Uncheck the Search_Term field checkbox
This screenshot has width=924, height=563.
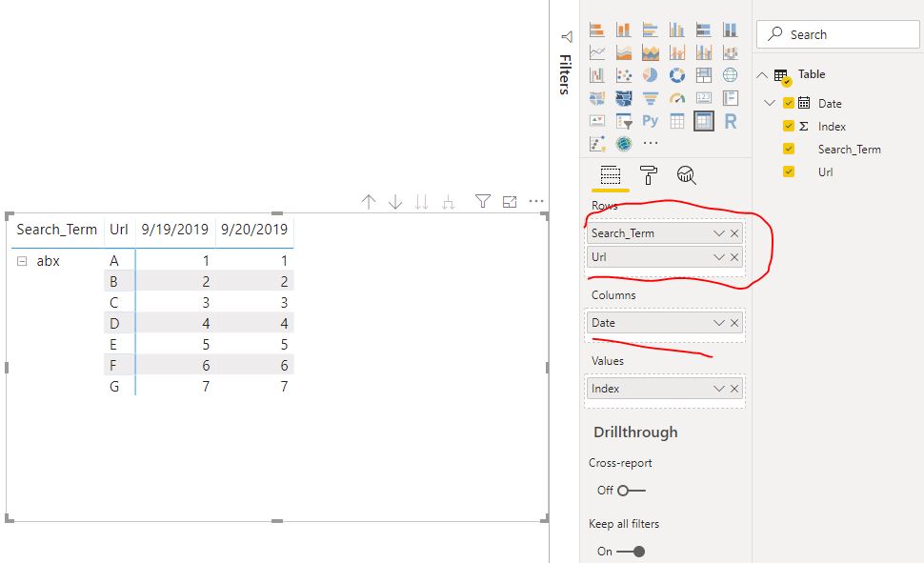(x=789, y=149)
